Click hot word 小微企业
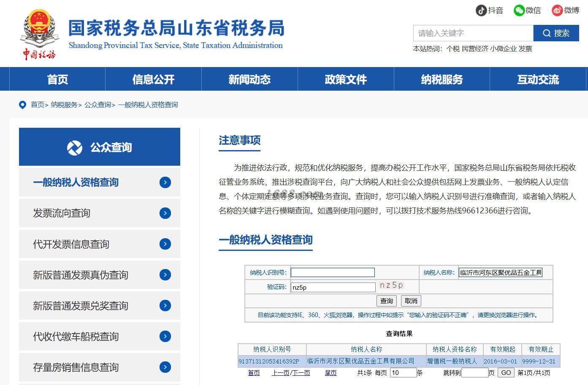This screenshot has width=588, height=385. point(503,49)
